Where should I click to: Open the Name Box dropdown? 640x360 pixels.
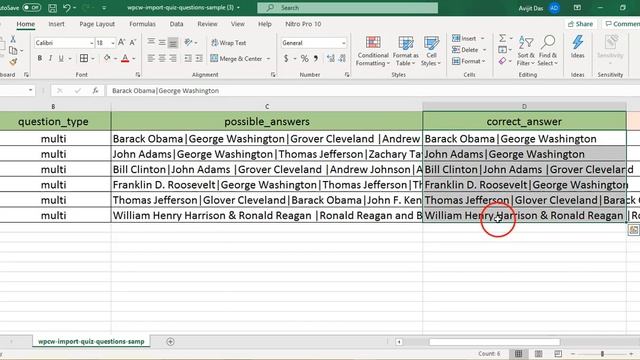(x=31, y=90)
